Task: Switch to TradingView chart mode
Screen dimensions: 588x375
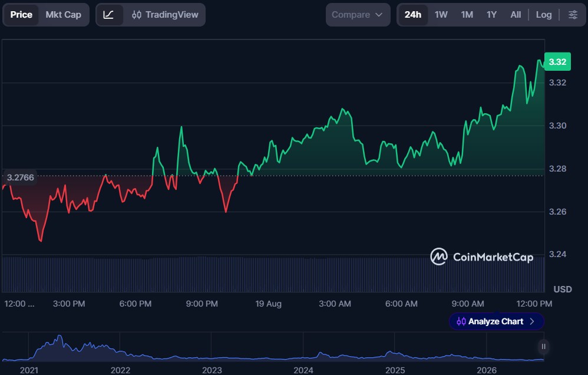Action: (165, 15)
